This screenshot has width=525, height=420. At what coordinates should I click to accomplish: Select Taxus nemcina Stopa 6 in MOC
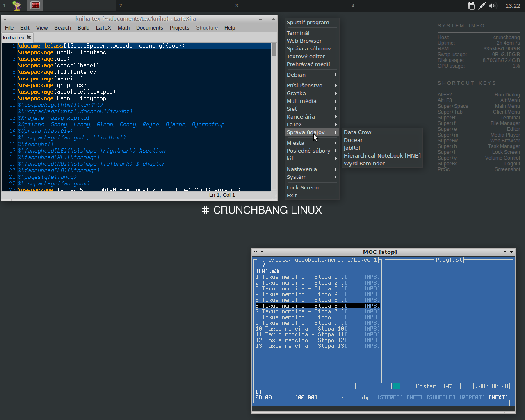(x=318, y=306)
